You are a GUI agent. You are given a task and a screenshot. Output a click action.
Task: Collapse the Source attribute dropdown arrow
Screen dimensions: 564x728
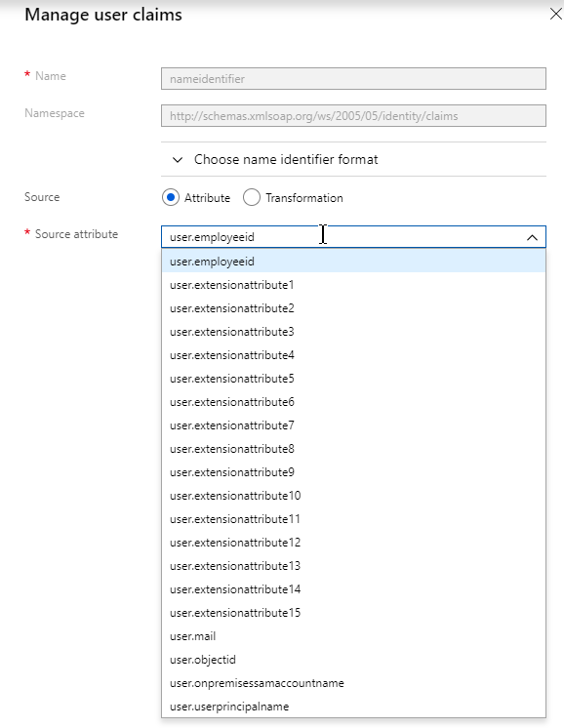532,237
